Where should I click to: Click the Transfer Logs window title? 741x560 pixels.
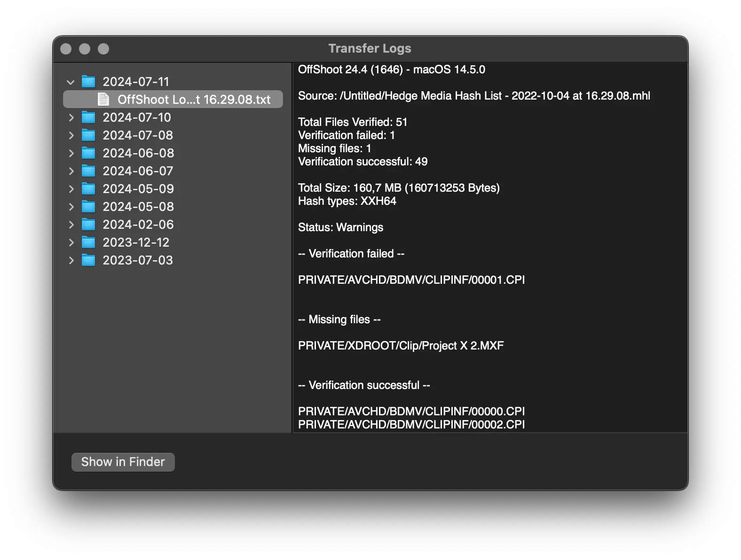coord(370,48)
